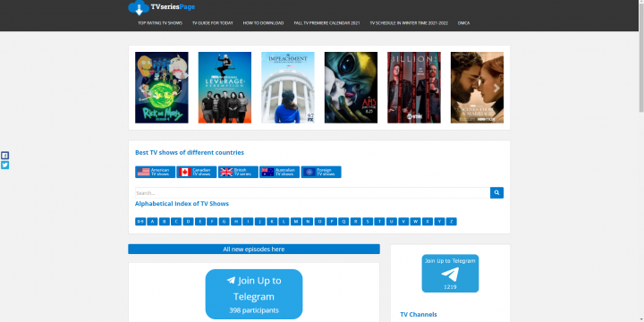Open Fall TV Premiere Calendar 2021
644x322 pixels.
326,23
